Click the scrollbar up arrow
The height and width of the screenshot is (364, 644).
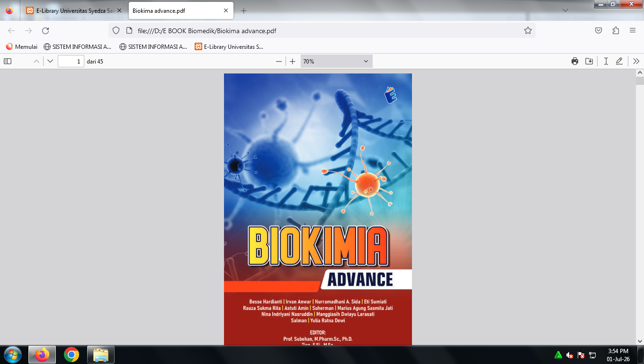pos(640,73)
